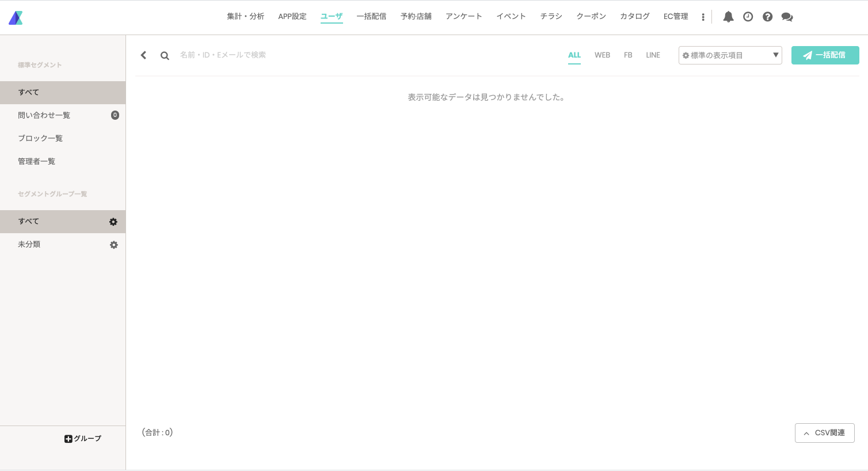Open the help question mark icon

(x=767, y=17)
